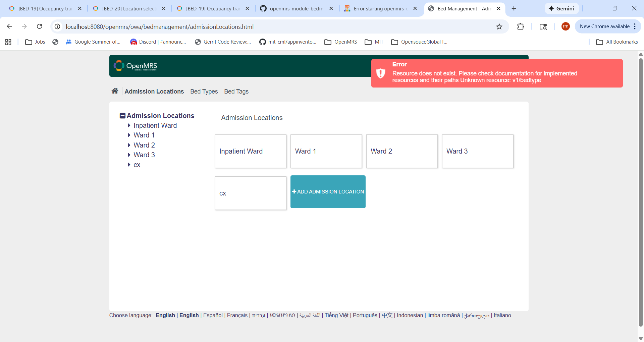View site information icon in address bar

coord(58,26)
